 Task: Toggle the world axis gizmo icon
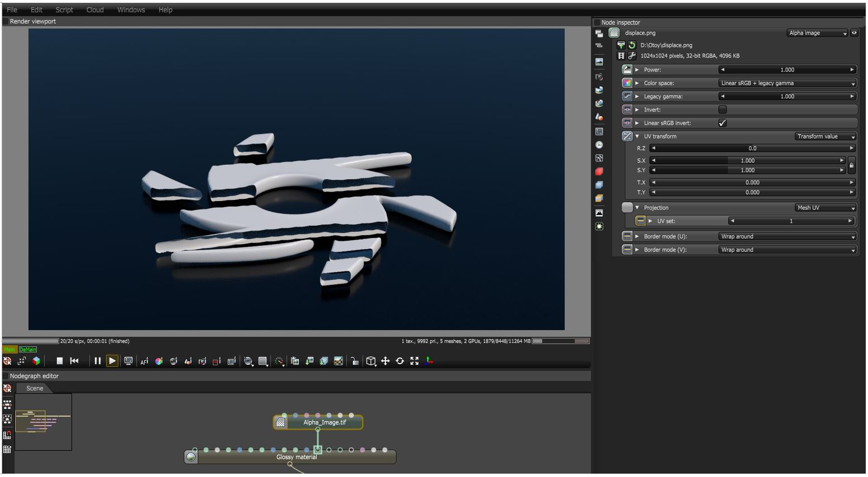pyautogui.click(x=429, y=361)
